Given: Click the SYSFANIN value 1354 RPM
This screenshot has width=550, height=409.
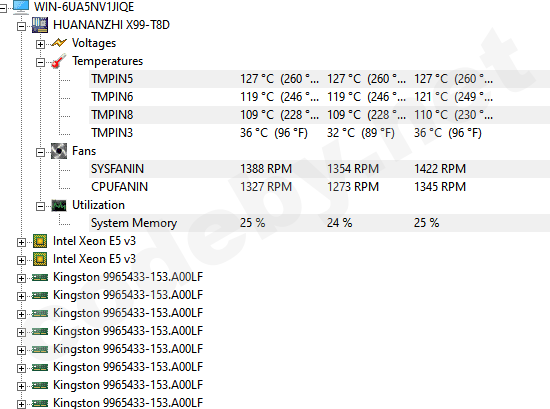Looking at the screenshot, I should pyautogui.click(x=353, y=169).
